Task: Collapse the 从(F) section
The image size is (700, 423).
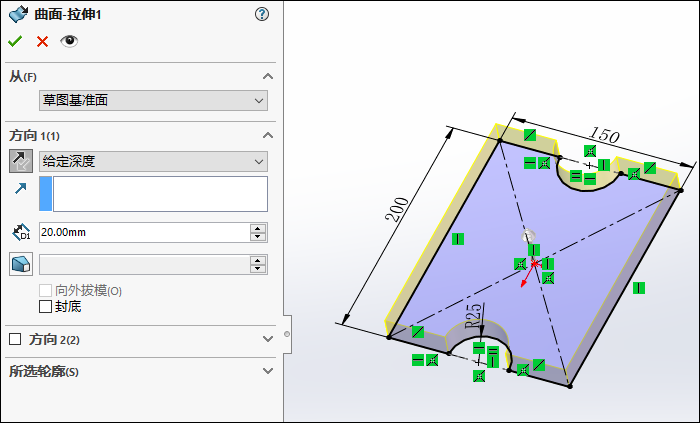Action: [268, 76]
